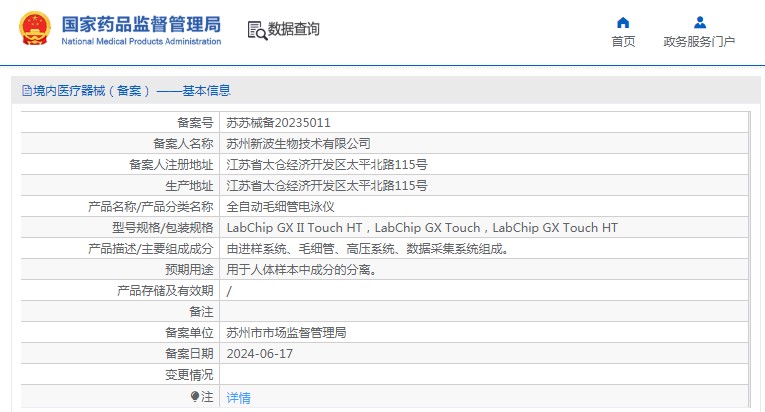Screen dimensions: 765x412
Task: Select the 预期用途 label
Action: [x=189, y=269]
